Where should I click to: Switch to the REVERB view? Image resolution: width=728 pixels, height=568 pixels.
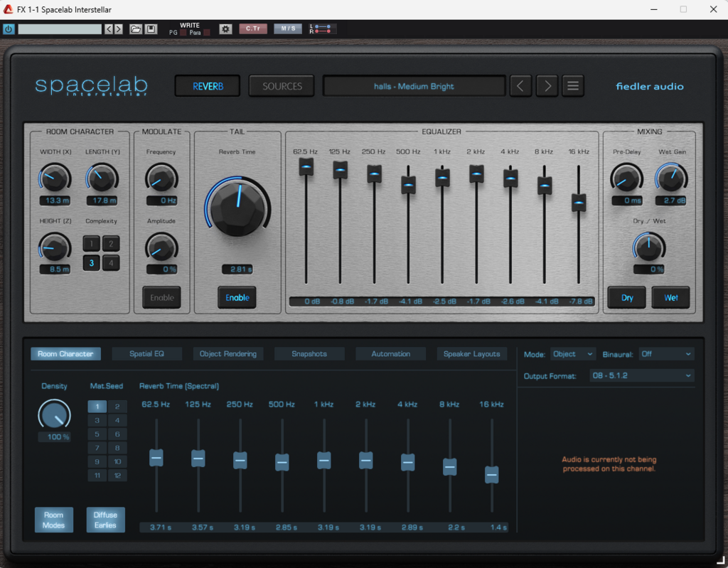[208, 86]
